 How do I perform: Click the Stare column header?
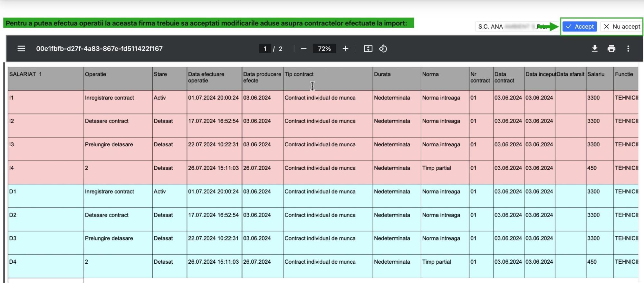(169, 79)
